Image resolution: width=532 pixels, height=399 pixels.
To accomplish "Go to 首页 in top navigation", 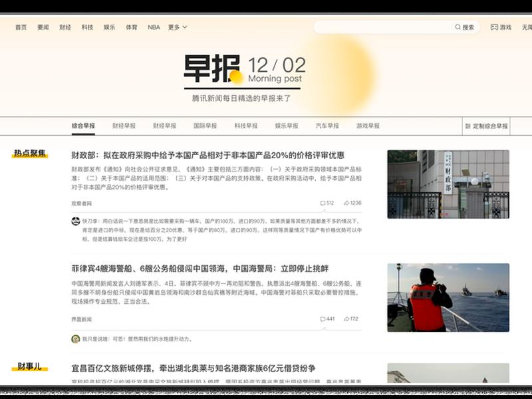I will coord(21,27).
